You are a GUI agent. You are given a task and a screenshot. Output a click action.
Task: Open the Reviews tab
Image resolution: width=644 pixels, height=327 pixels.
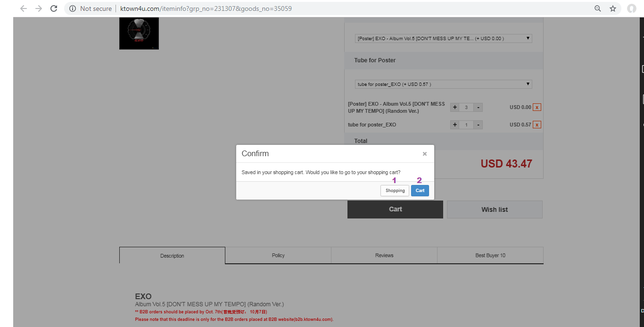[x=384, y=255]
